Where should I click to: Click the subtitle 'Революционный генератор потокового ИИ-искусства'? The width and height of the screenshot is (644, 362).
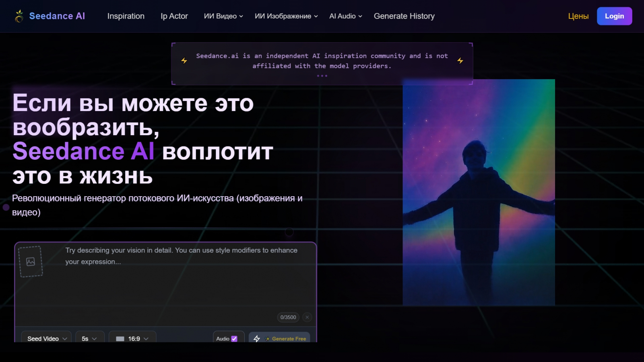157,205
